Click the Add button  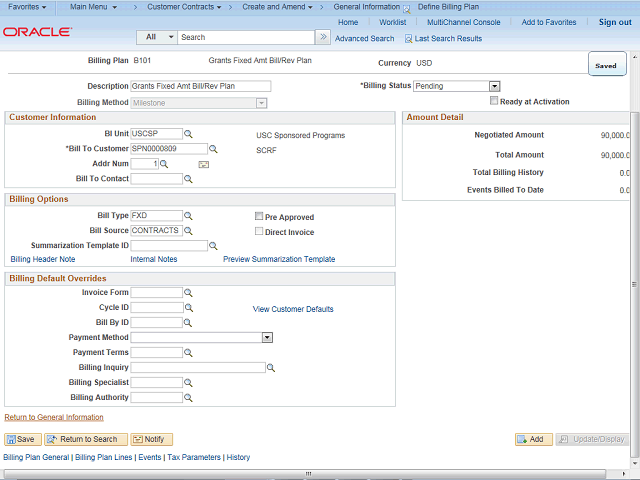[534, 439]
